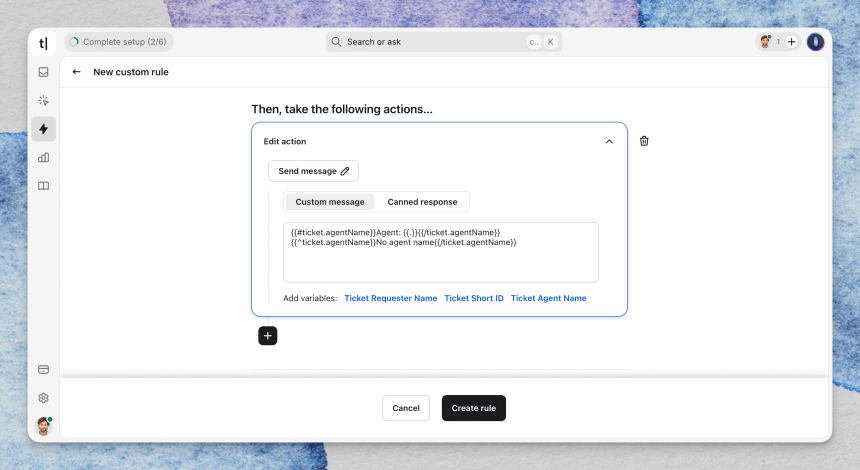Click the plus icon in top bar

(791, 42)
